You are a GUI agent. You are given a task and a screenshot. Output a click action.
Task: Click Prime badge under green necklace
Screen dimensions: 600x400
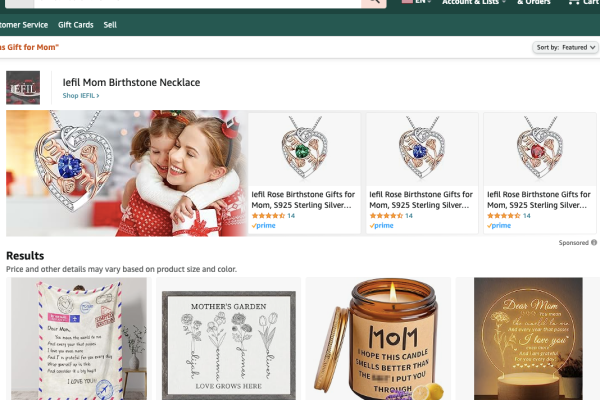(x=264, y=225)
